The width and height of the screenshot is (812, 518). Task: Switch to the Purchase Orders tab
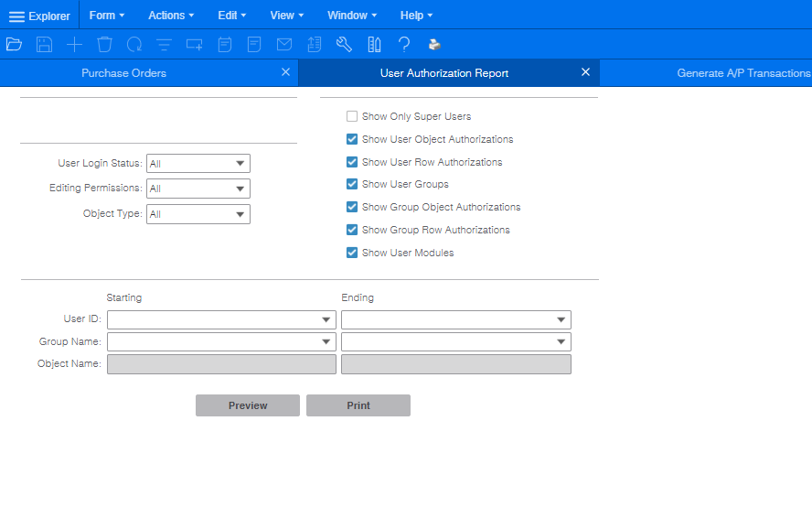(123, 73)
